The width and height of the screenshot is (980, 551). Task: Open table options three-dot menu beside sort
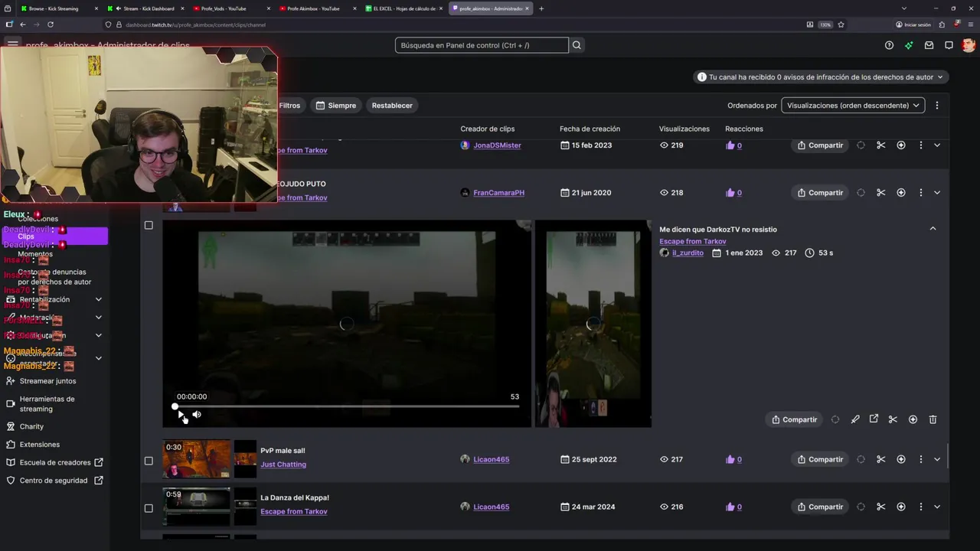pos(936,106)
